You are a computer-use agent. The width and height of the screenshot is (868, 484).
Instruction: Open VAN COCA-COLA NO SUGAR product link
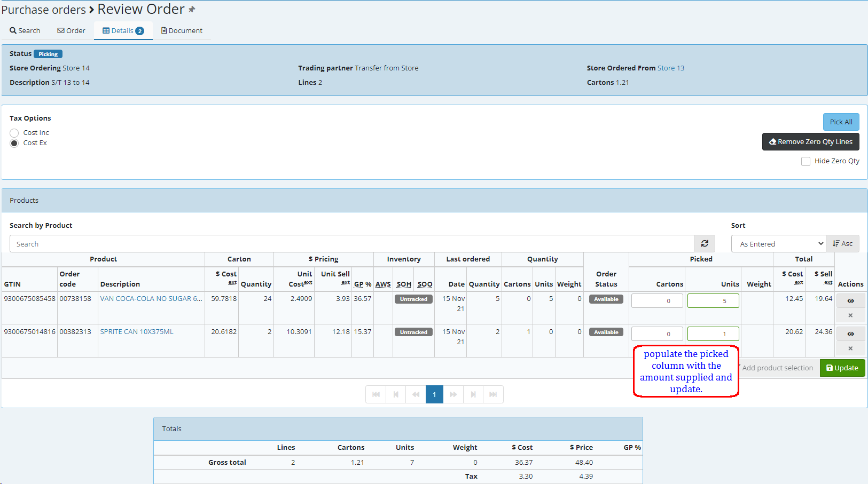(151, 299)
